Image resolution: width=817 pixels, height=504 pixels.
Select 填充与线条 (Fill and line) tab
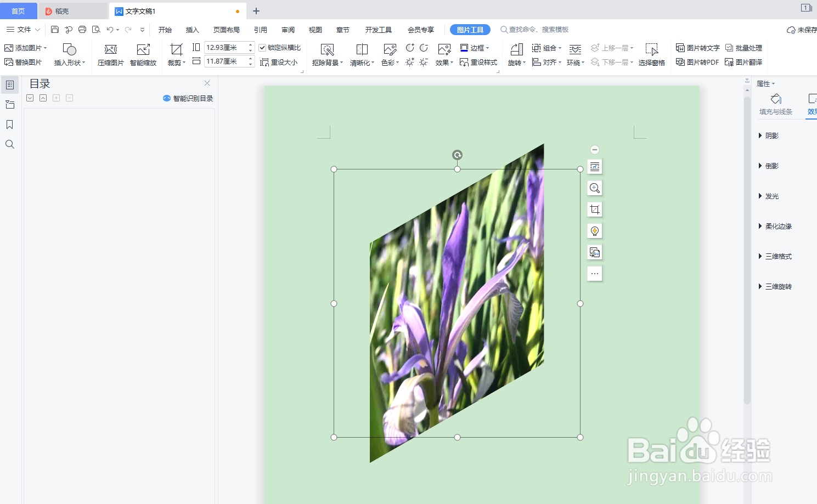(776, 105)
